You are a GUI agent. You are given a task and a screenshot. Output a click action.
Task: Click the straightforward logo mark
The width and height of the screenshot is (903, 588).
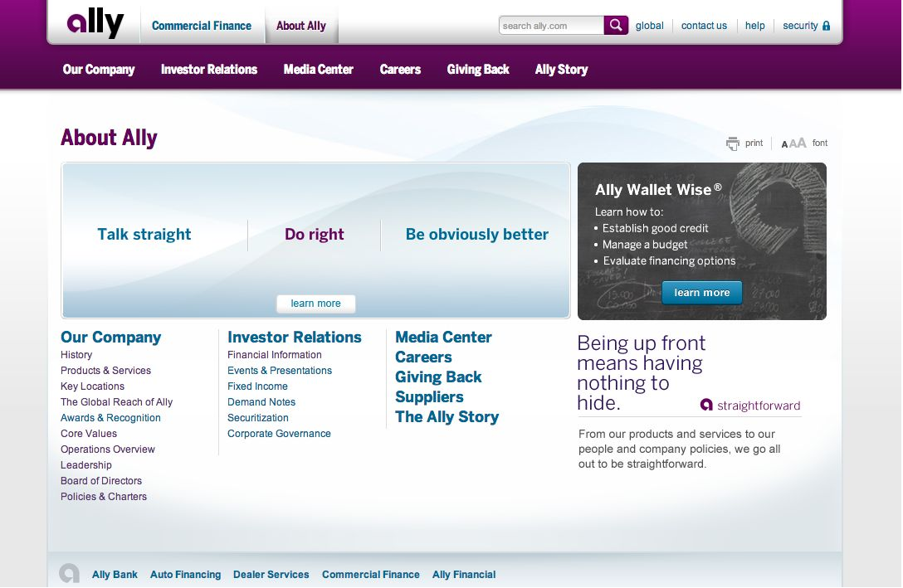[706, 405]
